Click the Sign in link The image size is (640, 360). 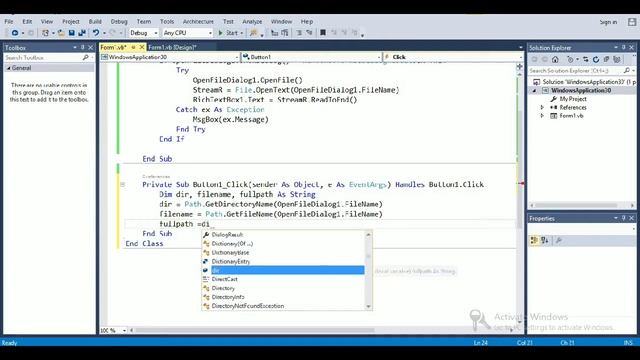pos(608,22)
